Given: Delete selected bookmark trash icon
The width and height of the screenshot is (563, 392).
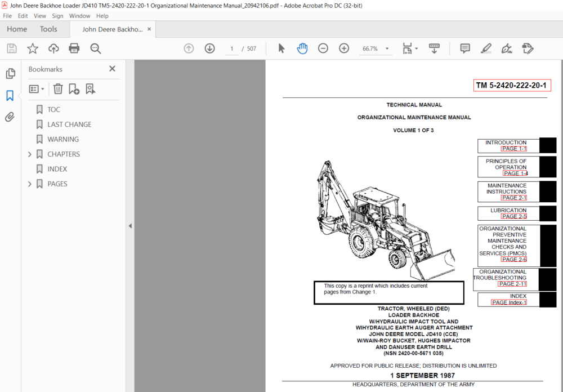Looking at the screenshot, I should pos(58,89).
